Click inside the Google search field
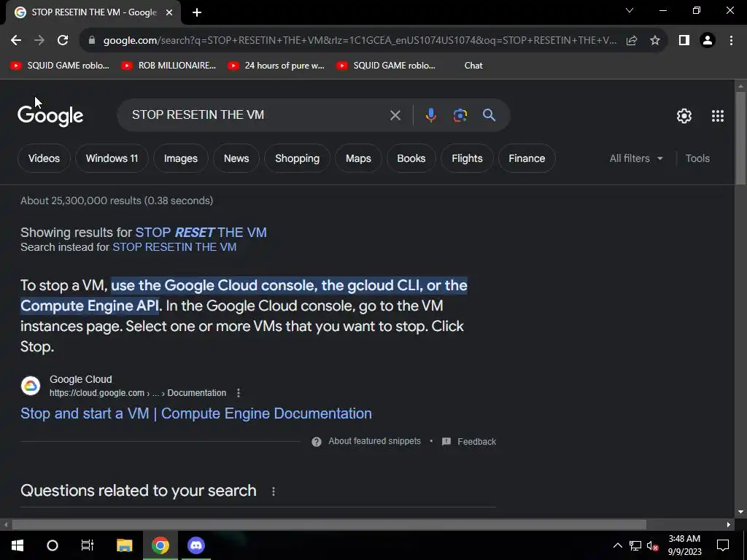Image resolution: width=747 pixels, height=560 pixels. pos(258,114)
